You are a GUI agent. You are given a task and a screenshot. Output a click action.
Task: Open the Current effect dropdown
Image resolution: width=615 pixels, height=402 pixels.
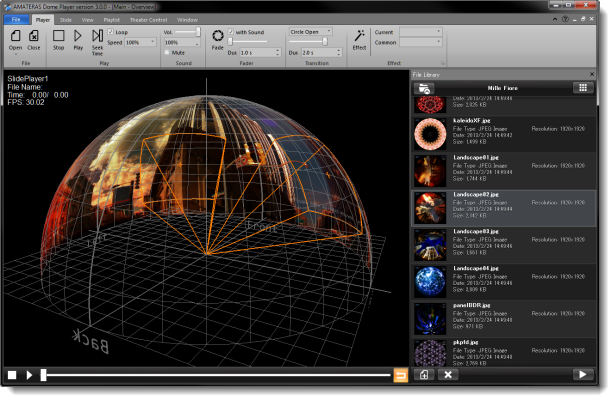coord(421,32)
